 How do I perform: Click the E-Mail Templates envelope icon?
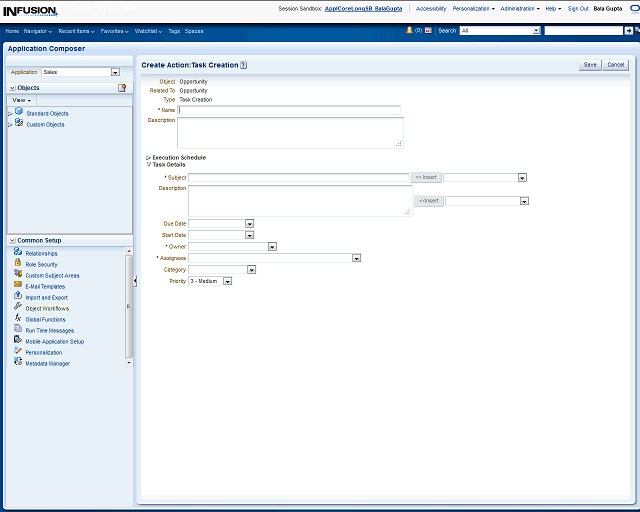click(18, 286)
